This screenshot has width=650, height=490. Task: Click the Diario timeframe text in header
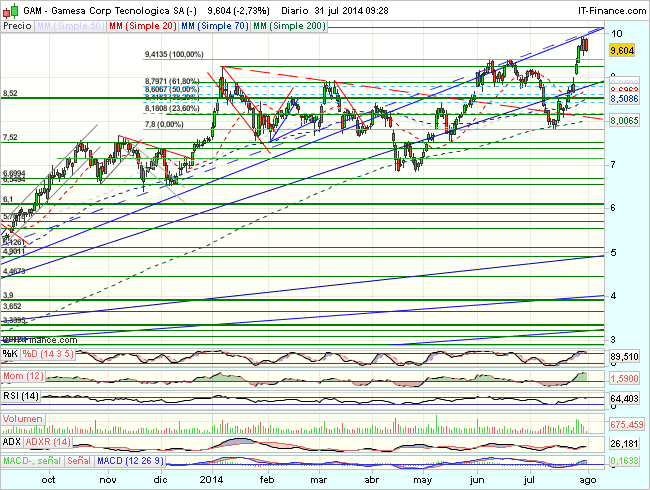295,11
